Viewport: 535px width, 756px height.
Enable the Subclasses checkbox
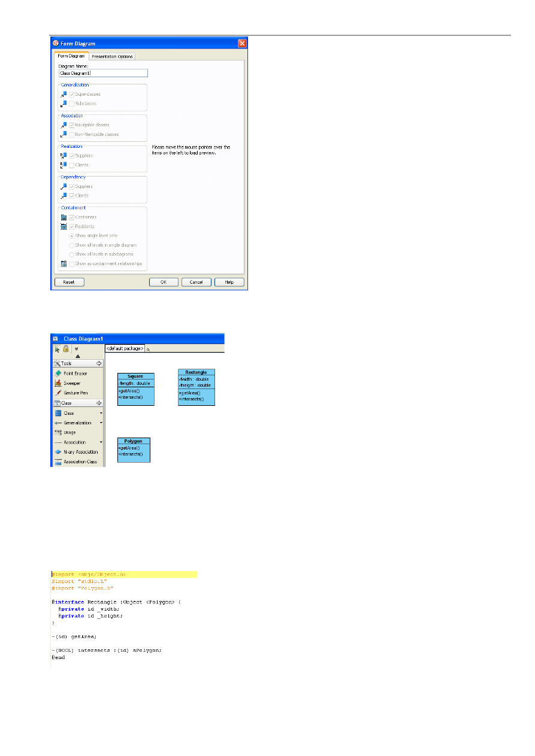pyautogui.click(x=72, y=104)
